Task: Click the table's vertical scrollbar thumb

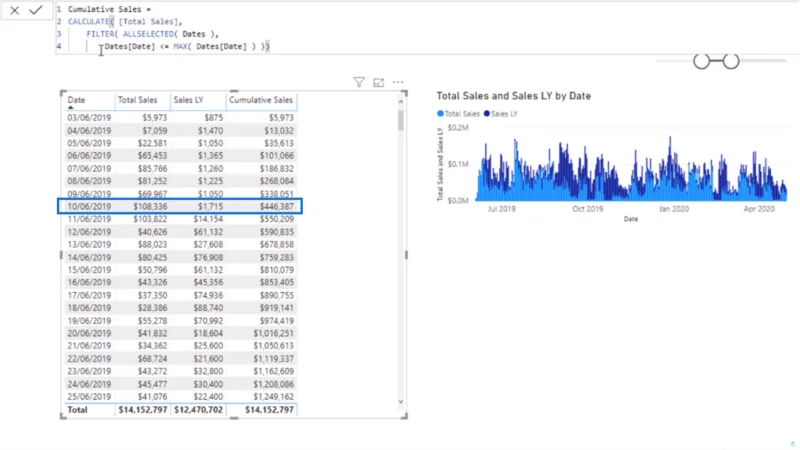Action: [x=401, y=120]
